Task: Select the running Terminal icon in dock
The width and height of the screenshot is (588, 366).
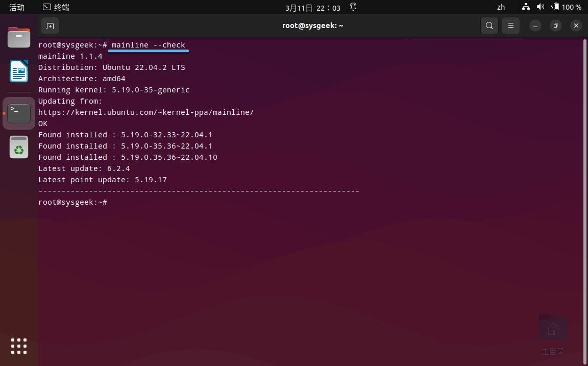Action: [19, 113]
